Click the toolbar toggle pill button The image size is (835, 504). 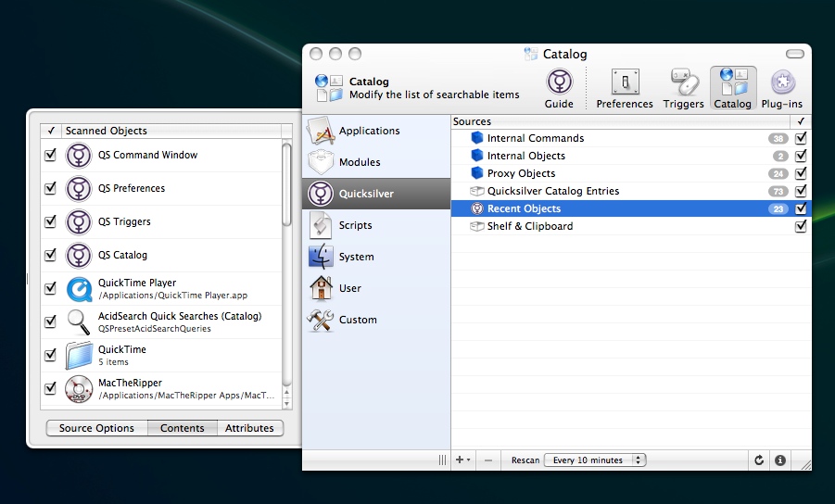pos(795,54)
